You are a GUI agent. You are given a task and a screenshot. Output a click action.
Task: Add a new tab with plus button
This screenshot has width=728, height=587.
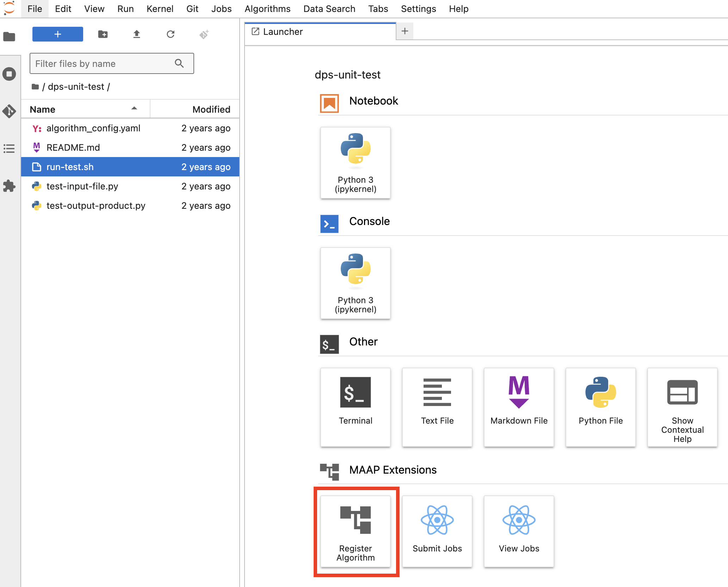click(405, 31)
